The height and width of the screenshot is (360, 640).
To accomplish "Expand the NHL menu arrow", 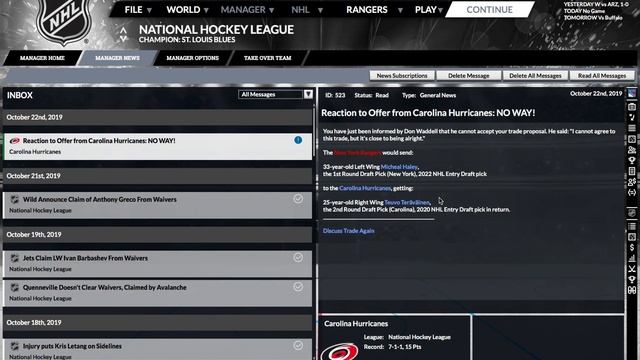I will (320, 10).
